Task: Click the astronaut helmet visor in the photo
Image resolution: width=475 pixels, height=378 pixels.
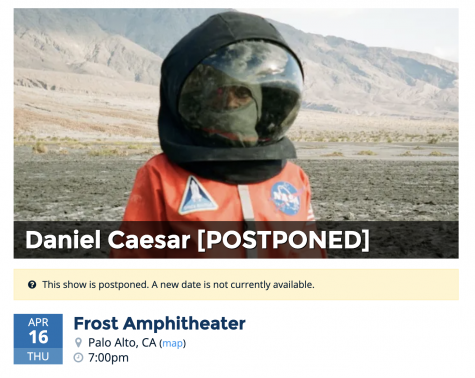Action: tap(240, 95)
